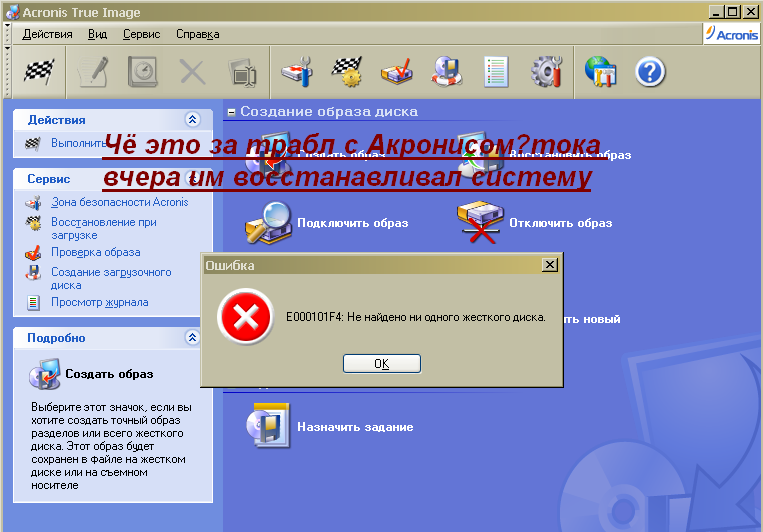
Task: Click the greyed-out clock schedule toolbar icon
Action: [x=143, y=72]
